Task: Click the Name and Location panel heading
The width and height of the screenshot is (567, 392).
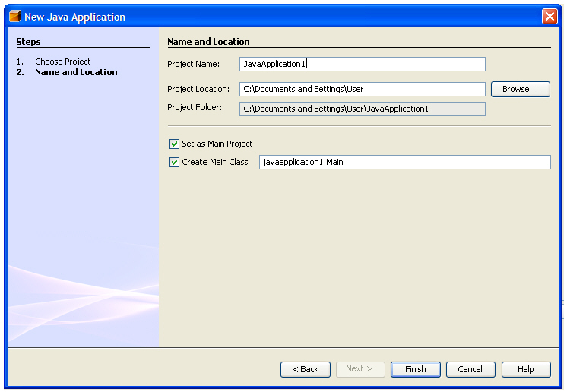Action: click(208, 42)
